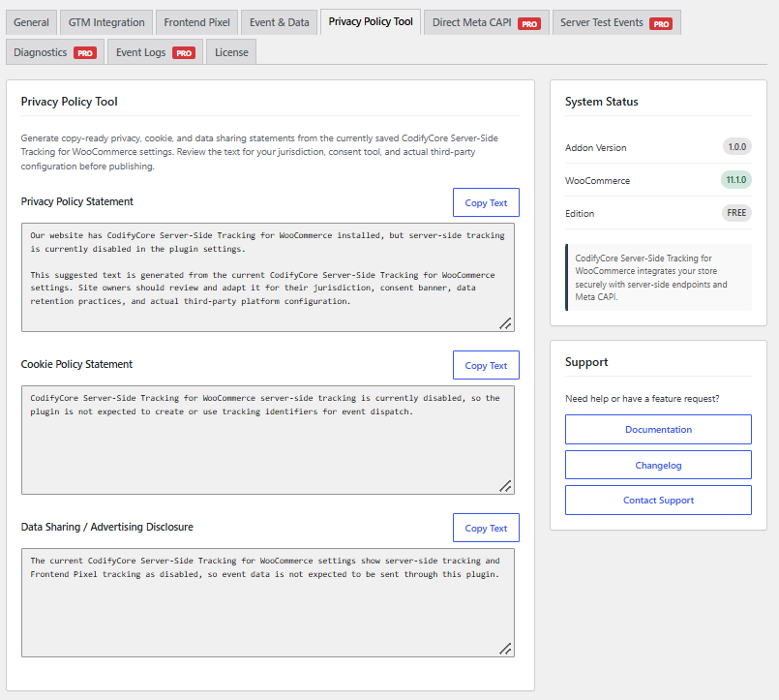Screen dimensions: 779x700
Task: View the Changelog
Action: [x=658, y=465]
